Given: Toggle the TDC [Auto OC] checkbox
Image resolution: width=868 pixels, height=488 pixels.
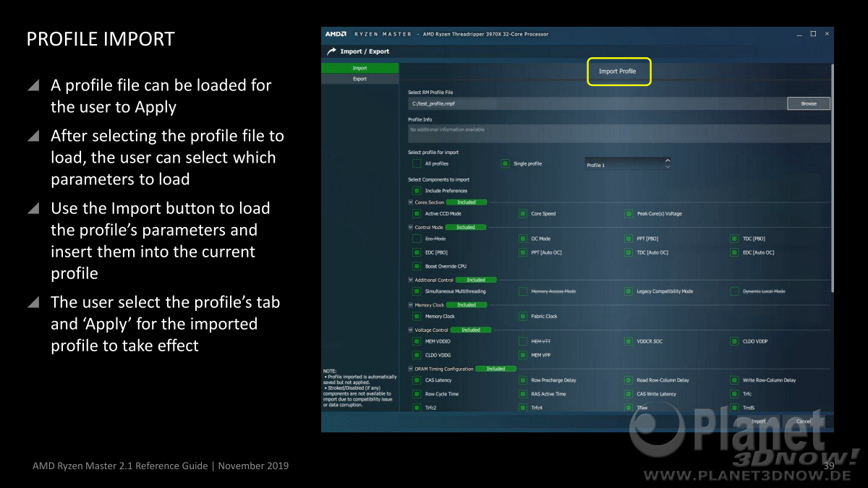Looking at the screenshot, I should point(629,252).
